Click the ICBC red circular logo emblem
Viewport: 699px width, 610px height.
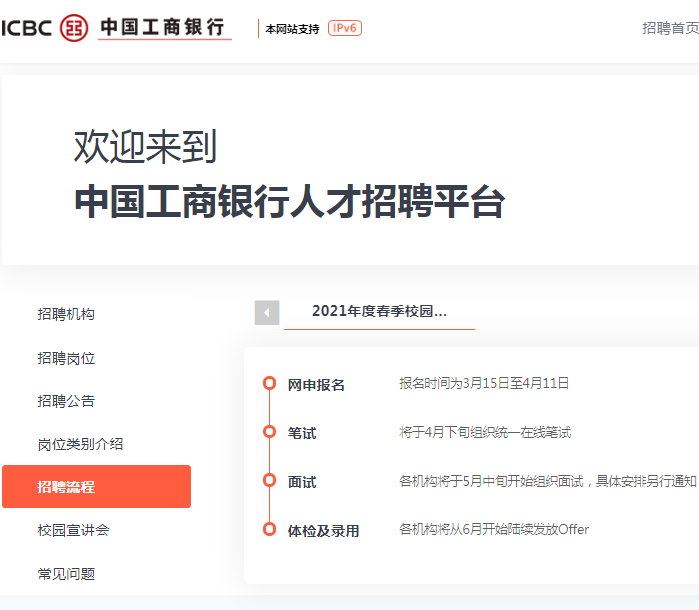(74, 28)
